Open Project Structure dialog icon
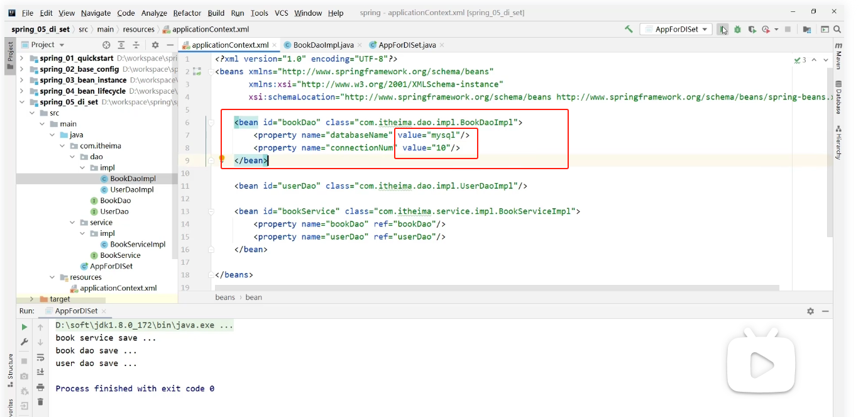 807,30
